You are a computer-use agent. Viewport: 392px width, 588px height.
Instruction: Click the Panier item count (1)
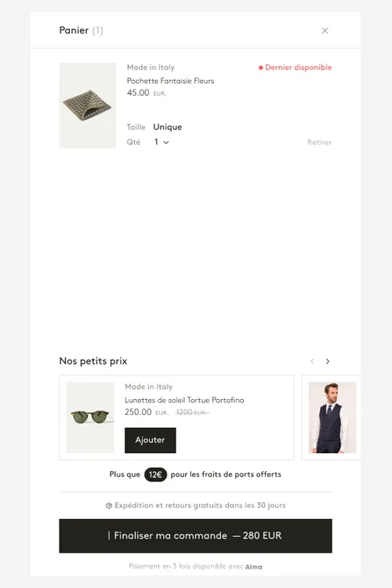97,31
